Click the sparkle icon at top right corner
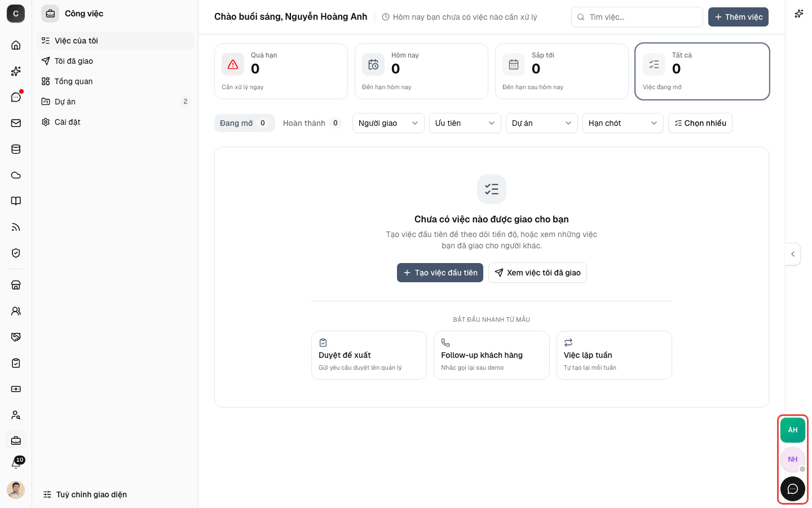 click(798, 14)
